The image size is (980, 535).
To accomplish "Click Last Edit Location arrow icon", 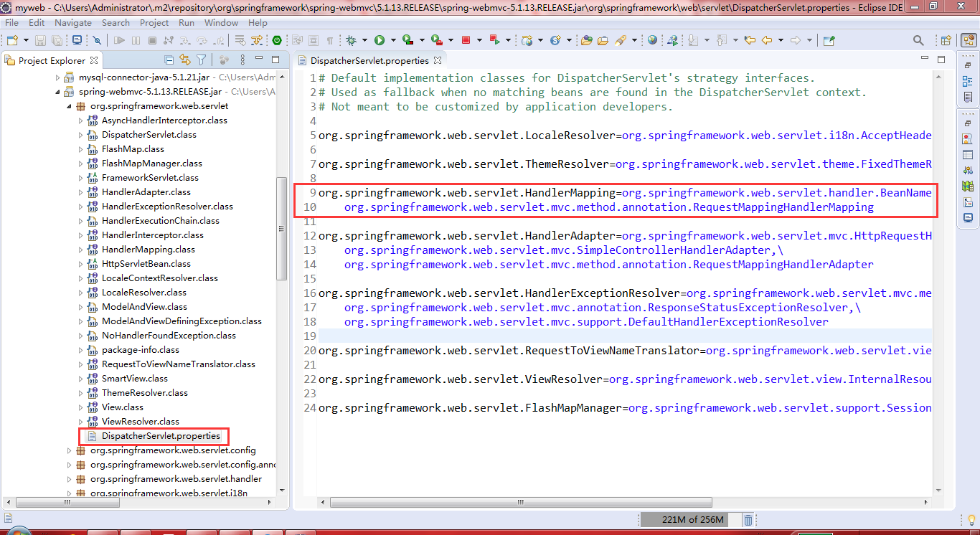I will click(749, 40).
